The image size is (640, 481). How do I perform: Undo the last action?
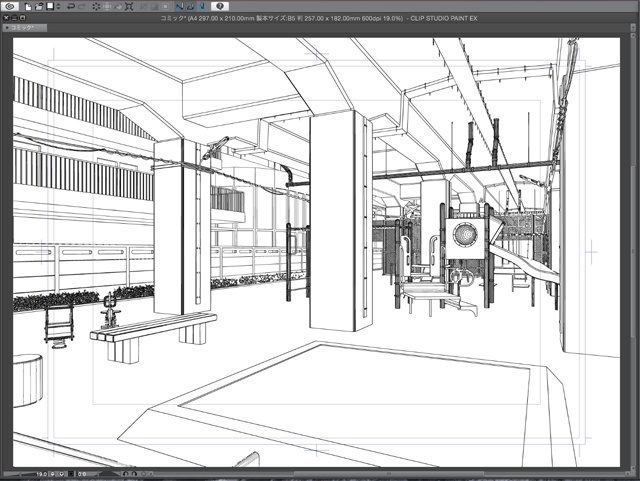point(71,7)
